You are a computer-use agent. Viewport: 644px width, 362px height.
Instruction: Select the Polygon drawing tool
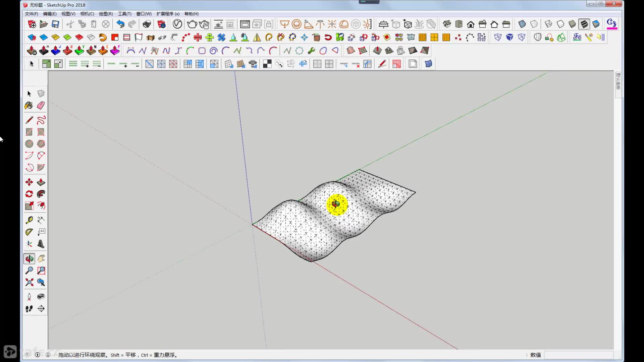point(41,144)
